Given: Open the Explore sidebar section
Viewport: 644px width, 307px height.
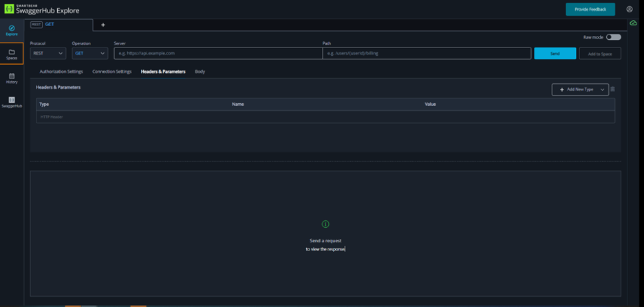Looking at the screenshot, I should click(x=12, y=30).
